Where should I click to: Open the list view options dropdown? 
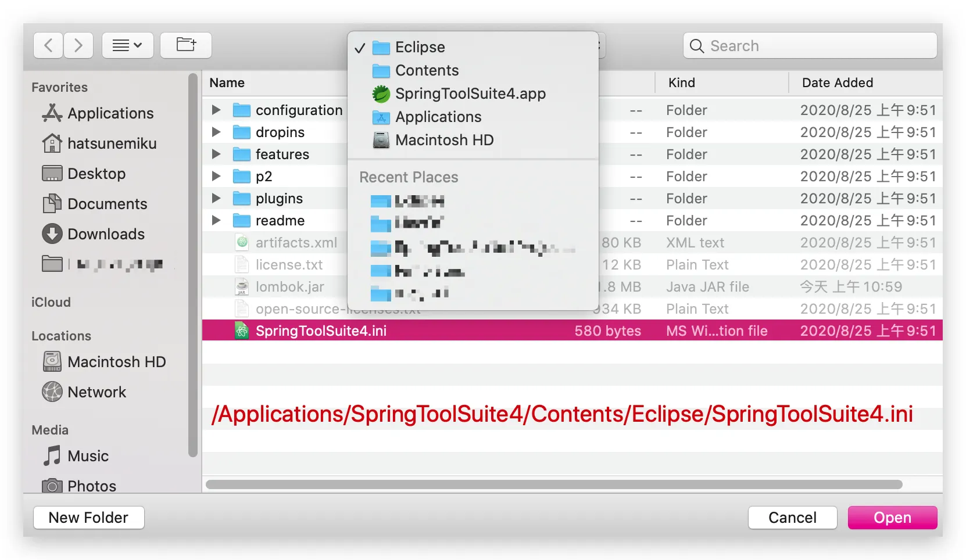[x=127, y=45]
